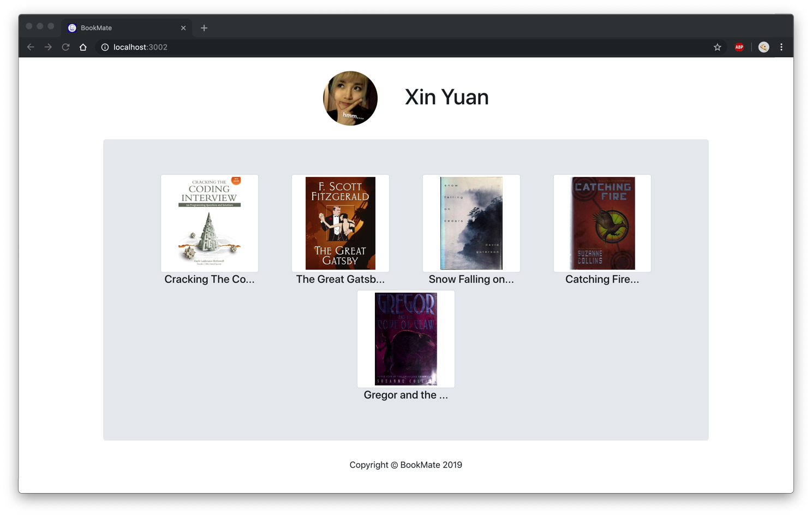Open the Snow Falling on Cedars cover
812x516 pixels.
point(471,223)
